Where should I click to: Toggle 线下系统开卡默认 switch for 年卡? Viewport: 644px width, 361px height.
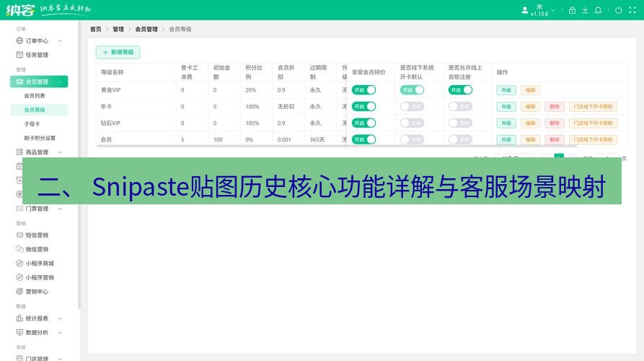coord(412,106)
